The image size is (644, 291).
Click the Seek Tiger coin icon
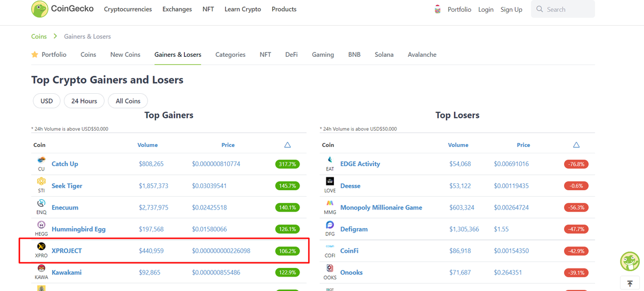tap(41, 182)
